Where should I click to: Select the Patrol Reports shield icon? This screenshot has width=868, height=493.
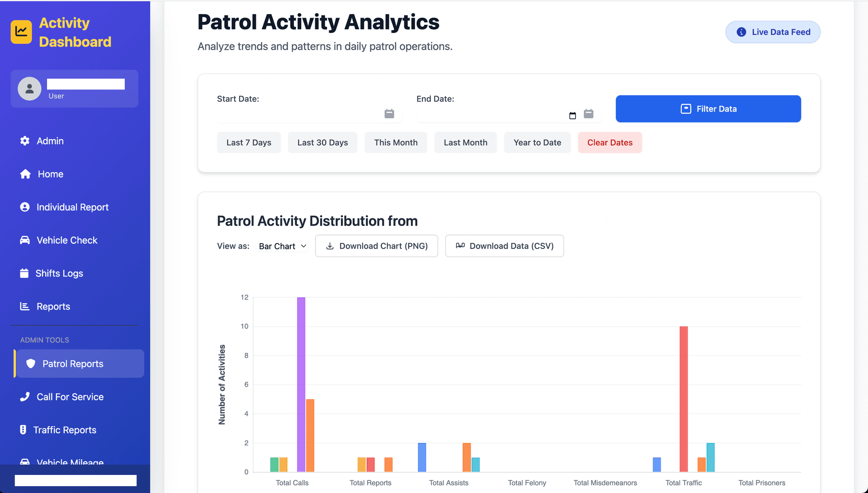coord(30,364)
